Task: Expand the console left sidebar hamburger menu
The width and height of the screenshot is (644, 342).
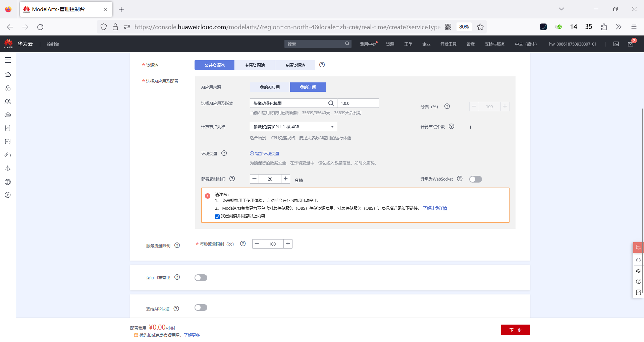Action: coord(8,60)
